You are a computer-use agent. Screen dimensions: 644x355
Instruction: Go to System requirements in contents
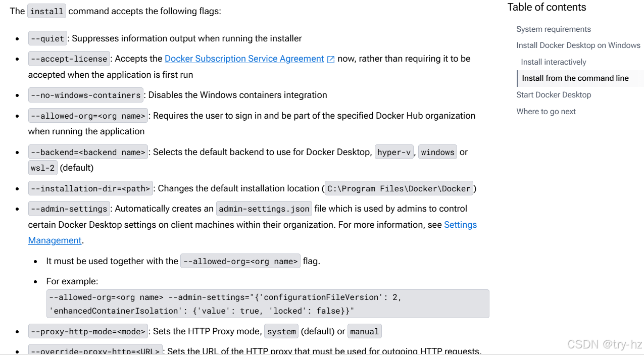(553, 29)
